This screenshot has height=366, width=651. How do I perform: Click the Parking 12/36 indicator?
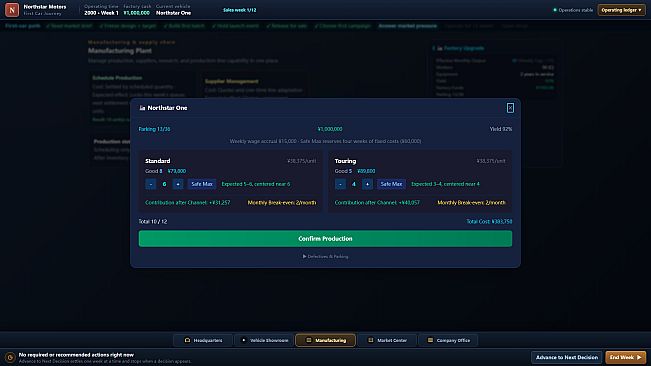pyautogui.click(x=154, y=129)
